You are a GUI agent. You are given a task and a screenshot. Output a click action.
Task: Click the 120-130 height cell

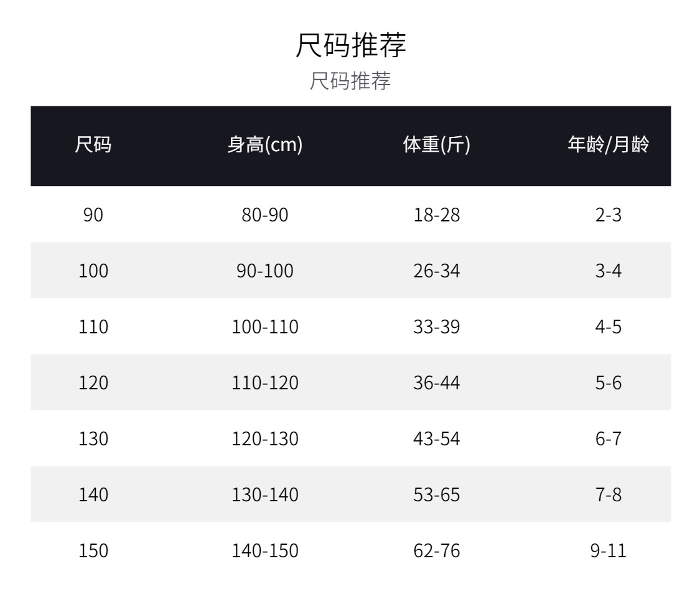(x=265, y=438)
